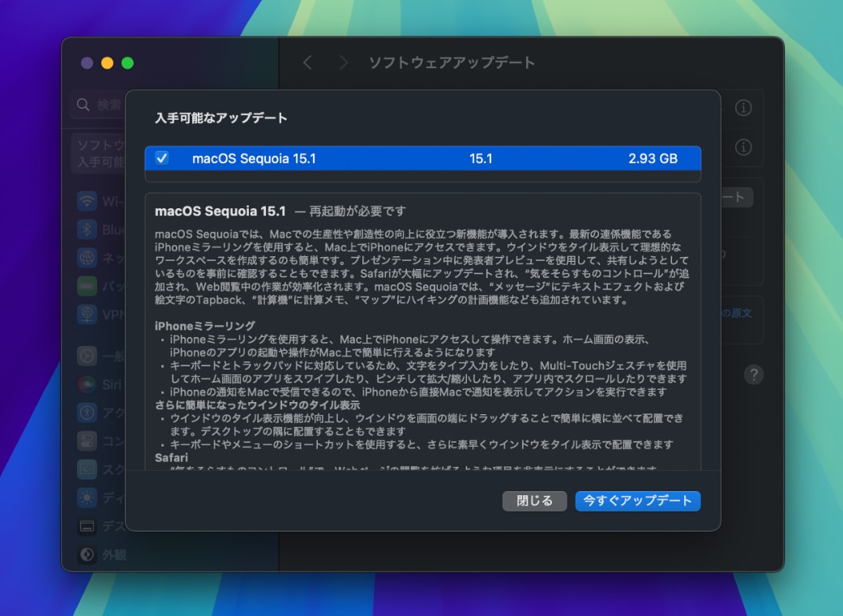Screen dimensions: 843x616
Task: Open Appearance (外観) icon in sidebar
Action: point(87,554)
